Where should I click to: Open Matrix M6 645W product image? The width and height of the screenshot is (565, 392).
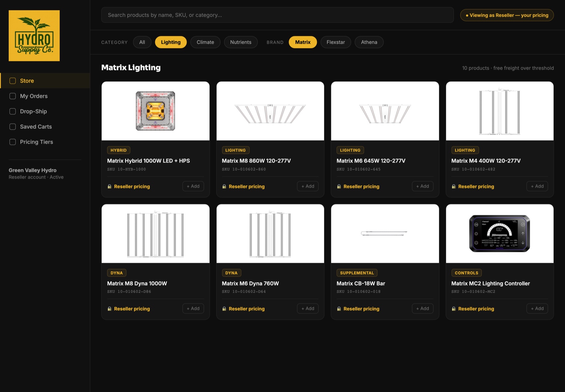[385, 111]
